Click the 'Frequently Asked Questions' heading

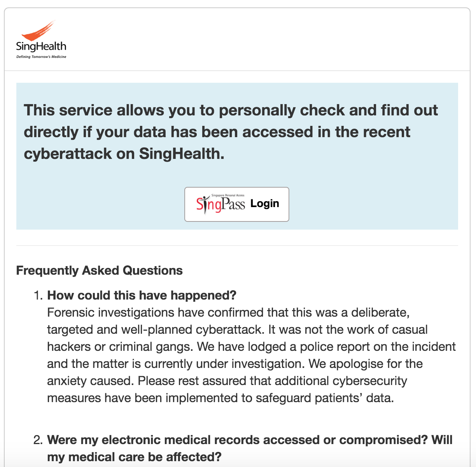(100, 270)
